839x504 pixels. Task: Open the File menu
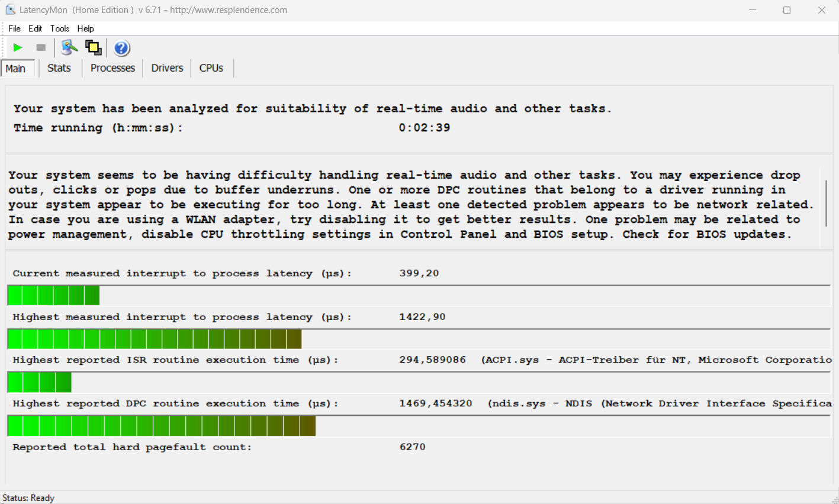(x=14, y=28)
